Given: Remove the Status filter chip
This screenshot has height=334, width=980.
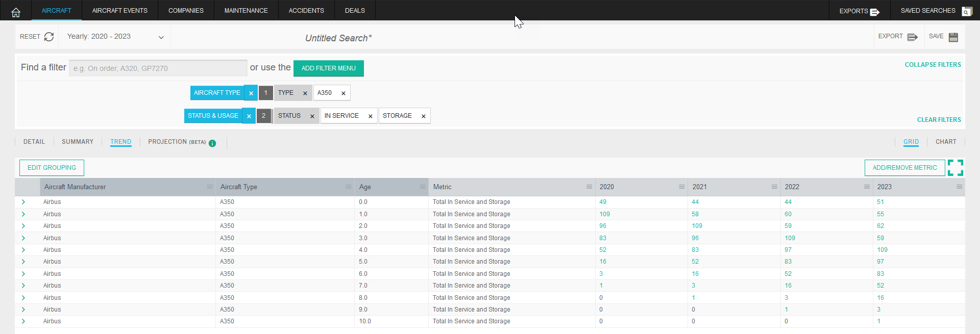Looking at the screenshot, I should (312, 116).
